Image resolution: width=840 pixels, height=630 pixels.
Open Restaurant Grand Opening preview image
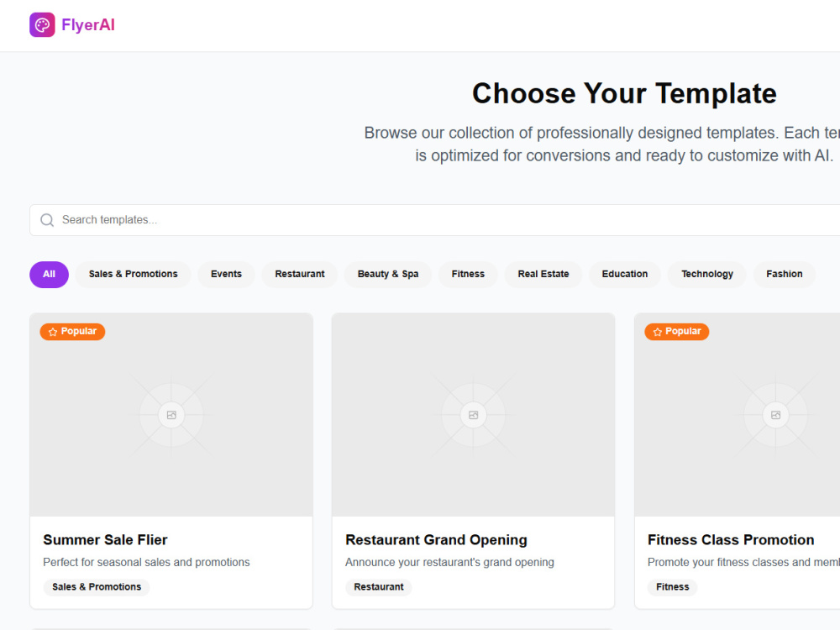[474, 415]
